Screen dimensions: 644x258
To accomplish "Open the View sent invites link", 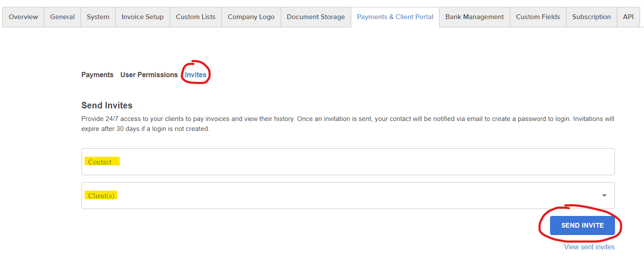I will coord(589,247).
